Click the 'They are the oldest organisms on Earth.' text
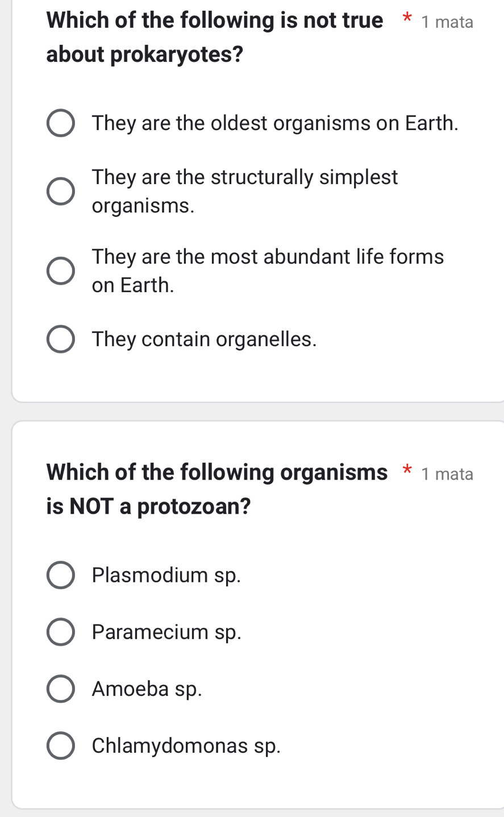The image size is (504, 817). coord(275,123)
